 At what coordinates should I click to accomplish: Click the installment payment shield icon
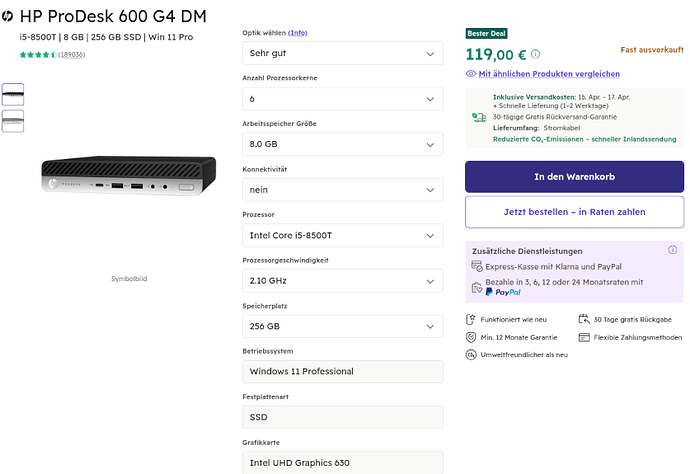(x=477, y=288)
